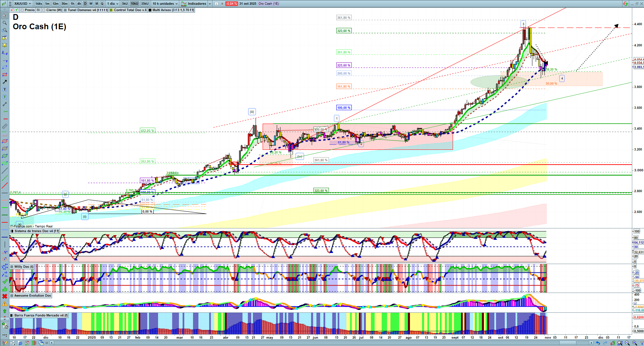Viewport: 644px width, 346px height.
Task: Click the red X delete icon
Action: 5,296
